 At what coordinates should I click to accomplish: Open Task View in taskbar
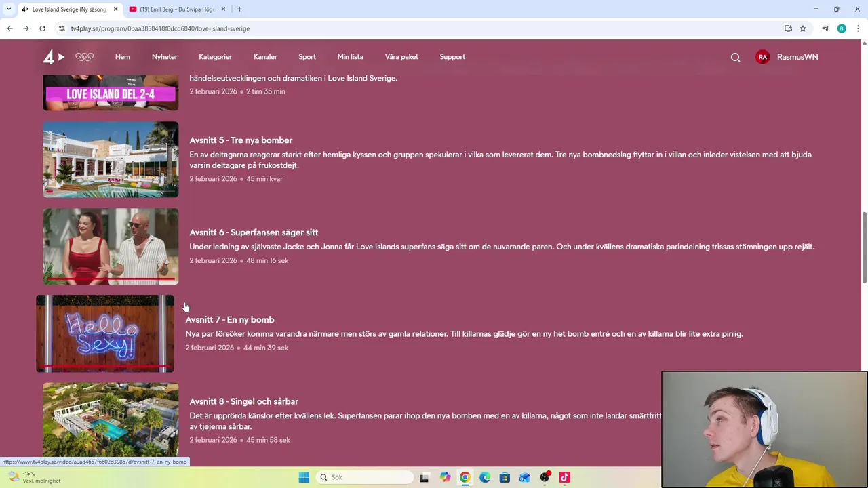(x=425, y=477)
